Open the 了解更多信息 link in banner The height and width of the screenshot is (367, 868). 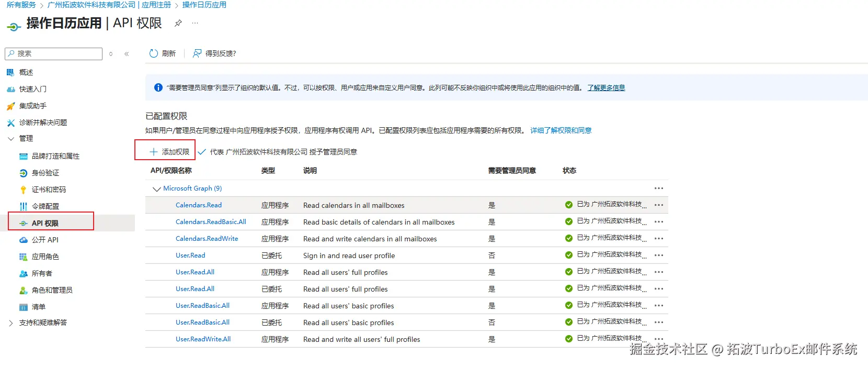pos(606,88)
